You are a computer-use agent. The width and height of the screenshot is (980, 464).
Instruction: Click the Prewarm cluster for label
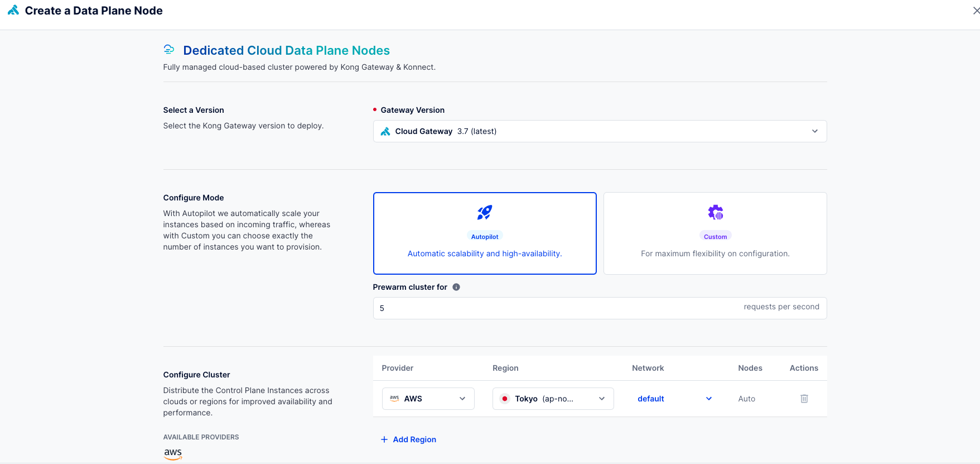410,287
